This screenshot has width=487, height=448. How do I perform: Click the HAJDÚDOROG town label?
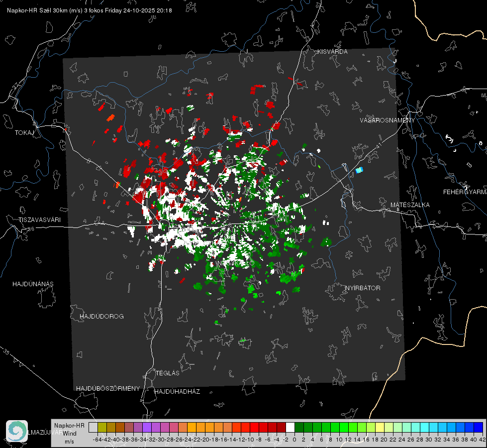(x=101, y=316)
